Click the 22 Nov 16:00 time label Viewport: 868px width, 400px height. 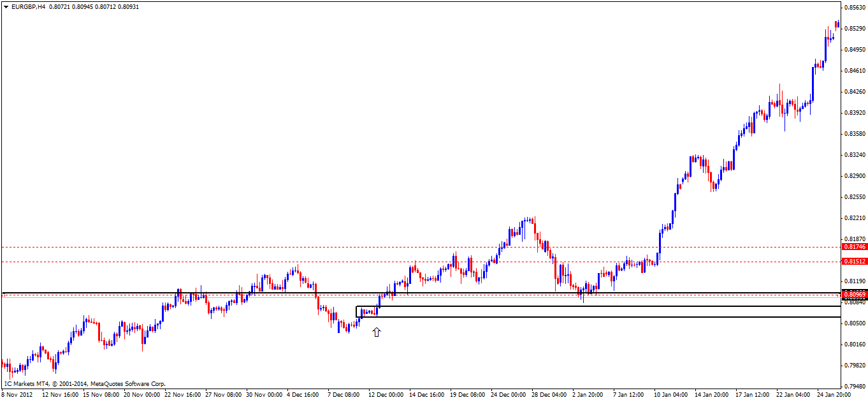(184, 395)
